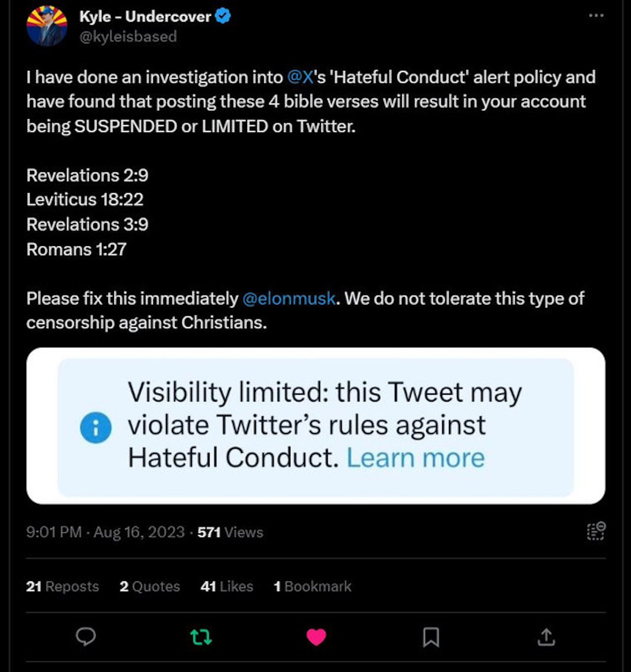
Task: Click the blue verified checkmark badge
Action: click(x=223, y=16)
